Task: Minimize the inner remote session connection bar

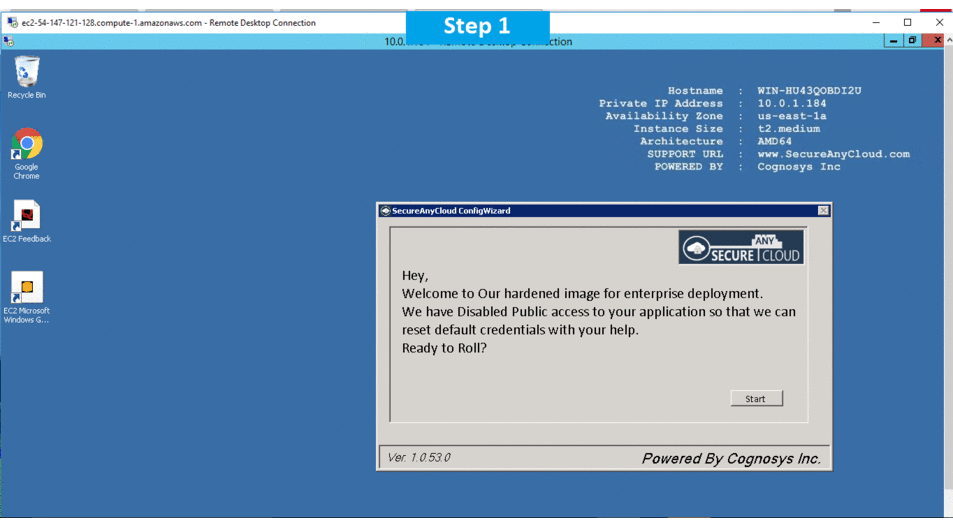Action: 893,41
